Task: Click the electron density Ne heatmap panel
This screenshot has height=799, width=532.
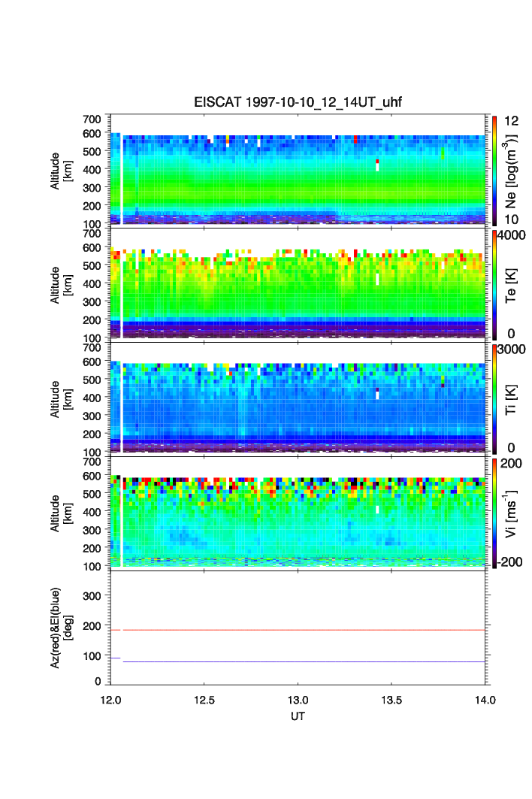Action: (x=298, y=170)
